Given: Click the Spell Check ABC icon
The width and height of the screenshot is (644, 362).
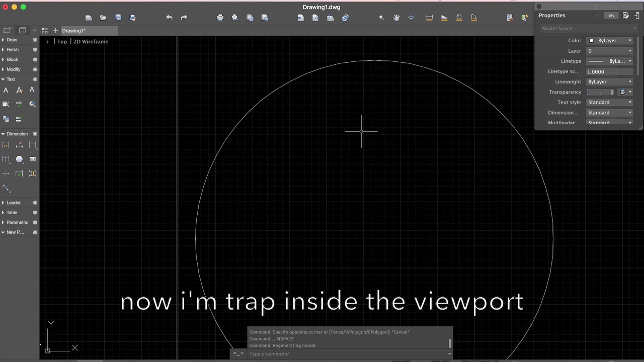Looking at the screenshot, I should (19, 104).
